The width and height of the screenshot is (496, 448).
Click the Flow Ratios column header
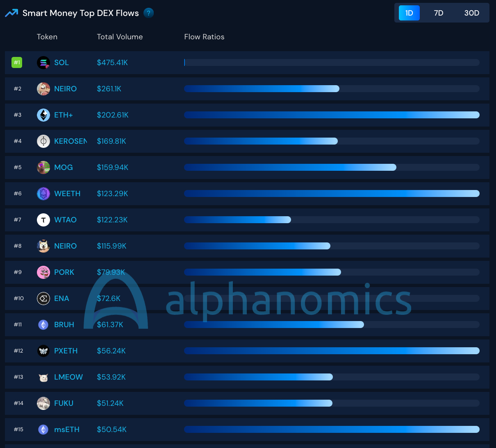(x=204, y=37)
